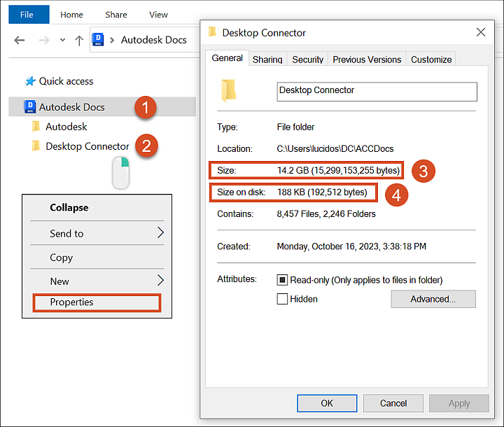Click the large folder icon in General tab
Screen dimensions: 504x427
[x=229, y=91]
